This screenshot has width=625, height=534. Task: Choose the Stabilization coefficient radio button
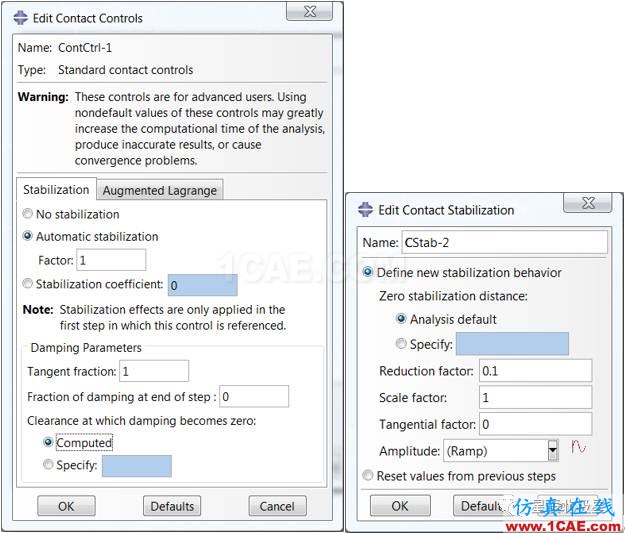27,283
